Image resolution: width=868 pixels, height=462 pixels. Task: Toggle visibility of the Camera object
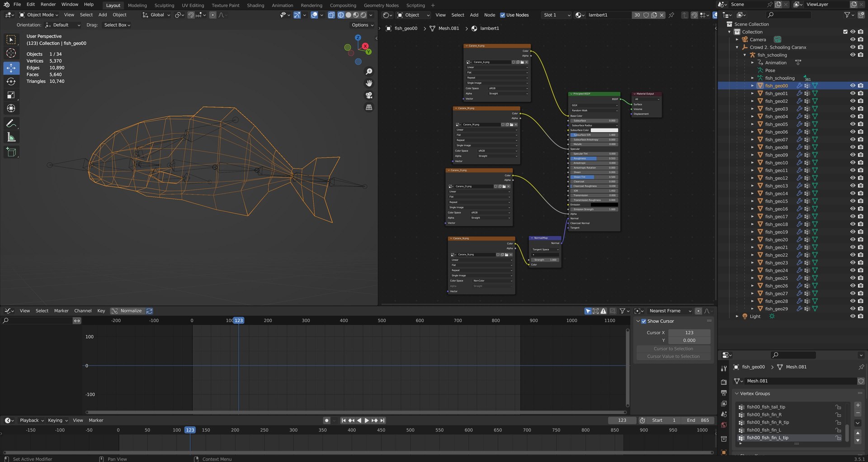pos(853,39)
